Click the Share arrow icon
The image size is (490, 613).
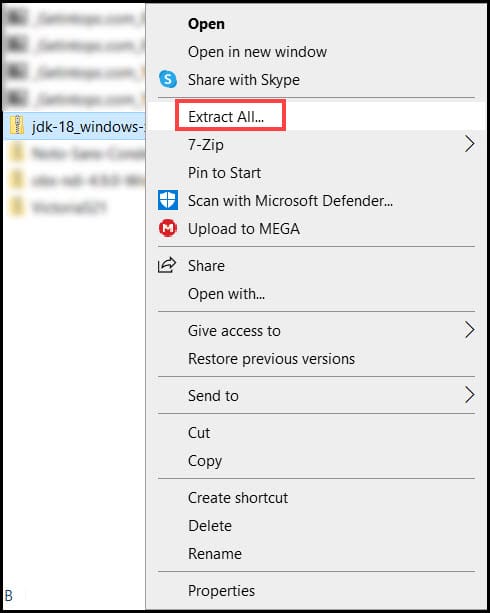[x=167, y=265]
